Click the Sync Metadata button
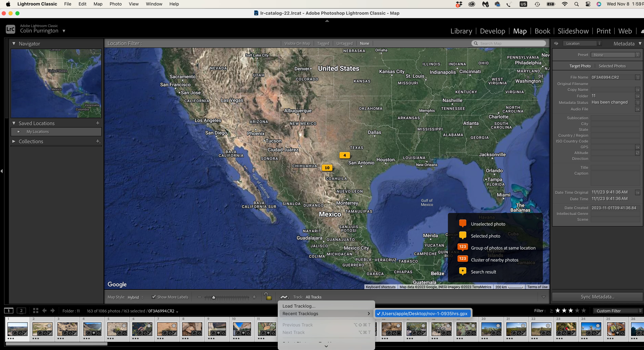The width and height of the screenshot is (644, 350). click(598, 297)
